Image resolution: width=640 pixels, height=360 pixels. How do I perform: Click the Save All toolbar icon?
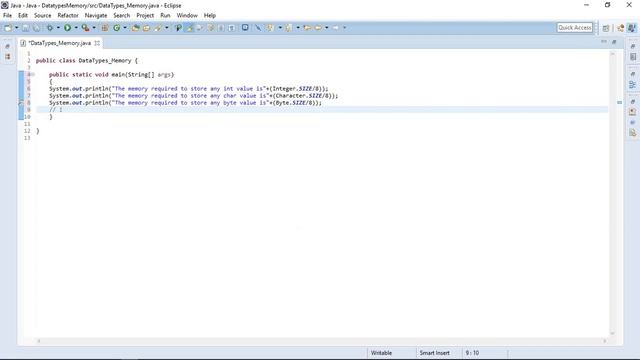(x=36, y=28)
